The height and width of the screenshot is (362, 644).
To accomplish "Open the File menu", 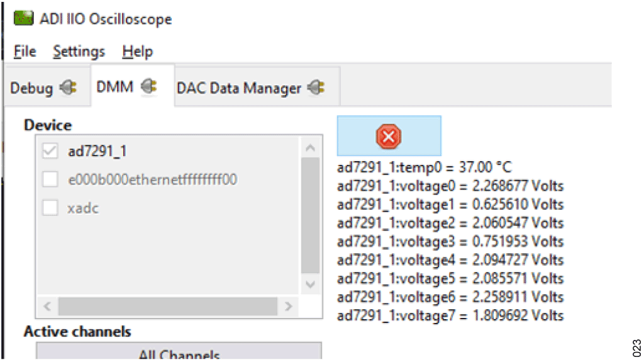I will click(25, 52).
